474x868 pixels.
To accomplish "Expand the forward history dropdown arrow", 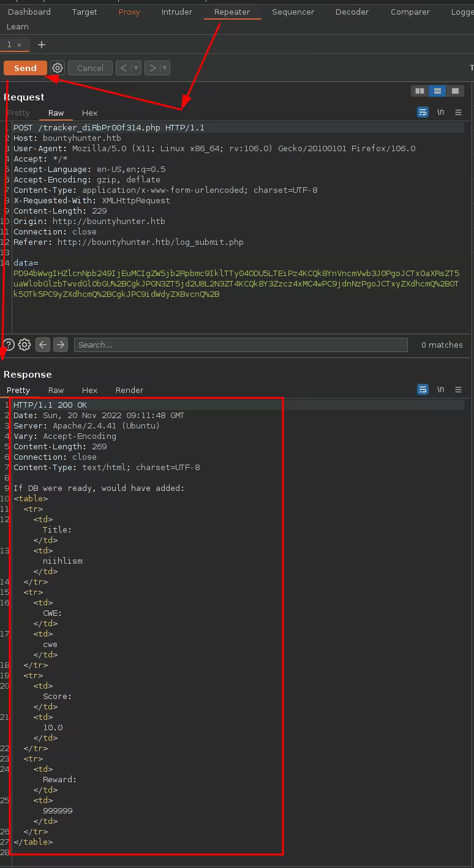I will click(165, 68).
